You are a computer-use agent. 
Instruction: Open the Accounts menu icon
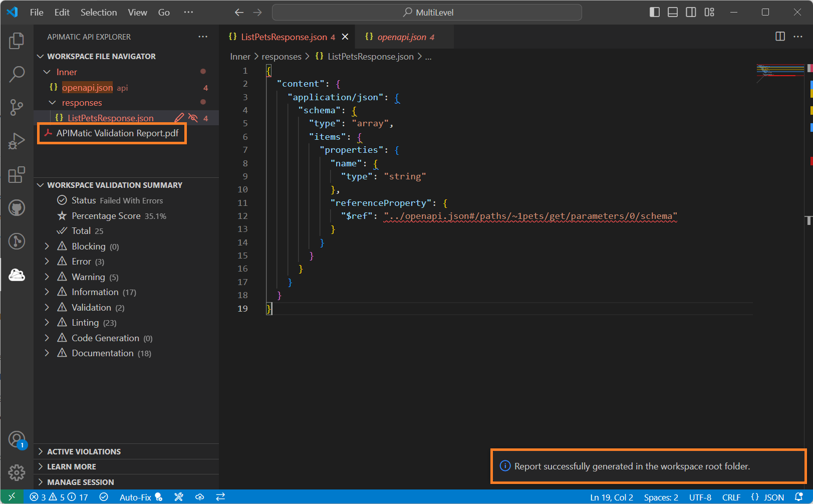(x=17, y=440)
